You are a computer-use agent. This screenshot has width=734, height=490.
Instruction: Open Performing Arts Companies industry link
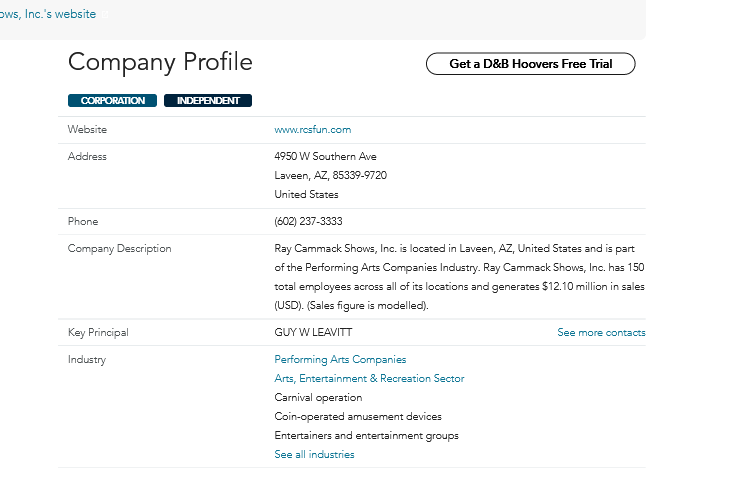pos(340,359)
